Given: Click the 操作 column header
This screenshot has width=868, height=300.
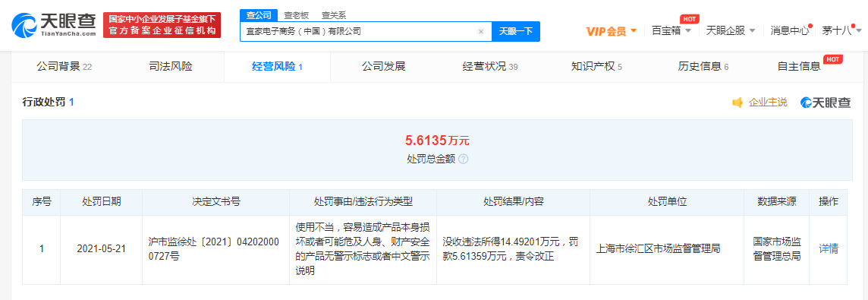Looking at the screenshot, I should tap(828, 202).
